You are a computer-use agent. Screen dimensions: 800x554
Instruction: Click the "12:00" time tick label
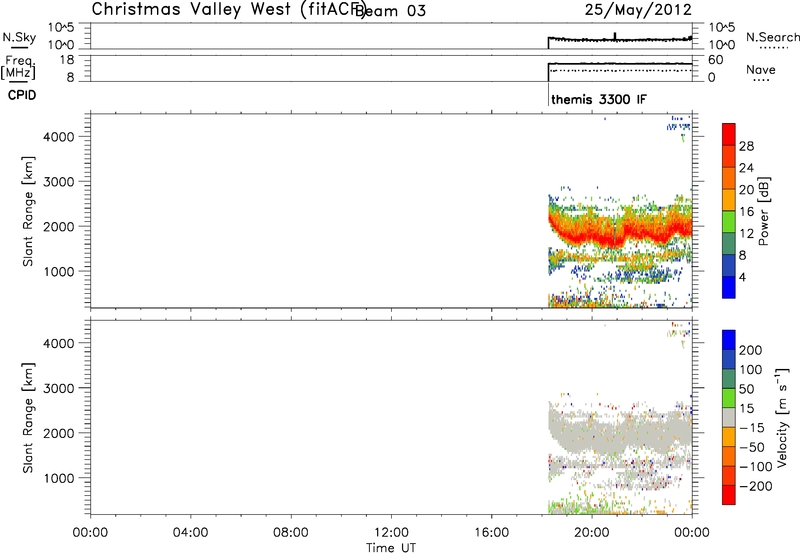[391, 533]
